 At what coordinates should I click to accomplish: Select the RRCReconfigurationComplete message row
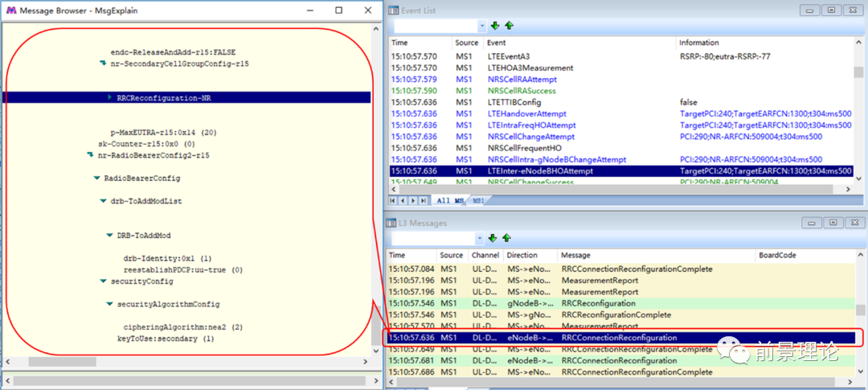point(621,315)
